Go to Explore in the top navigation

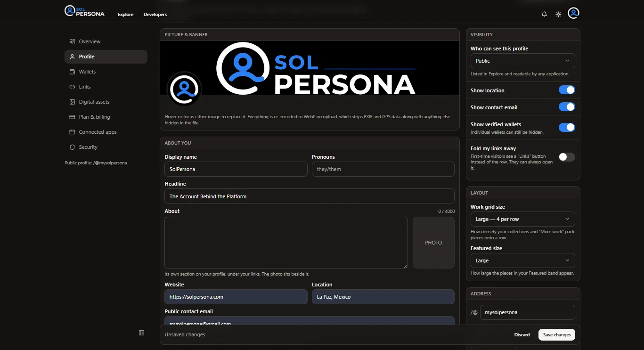126,15
